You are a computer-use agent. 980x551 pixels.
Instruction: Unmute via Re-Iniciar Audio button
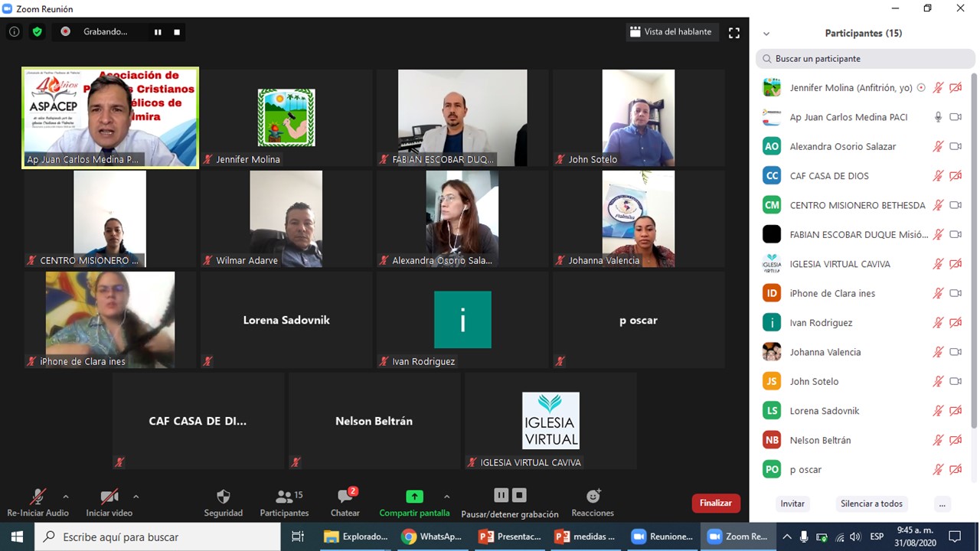point(38,503)
